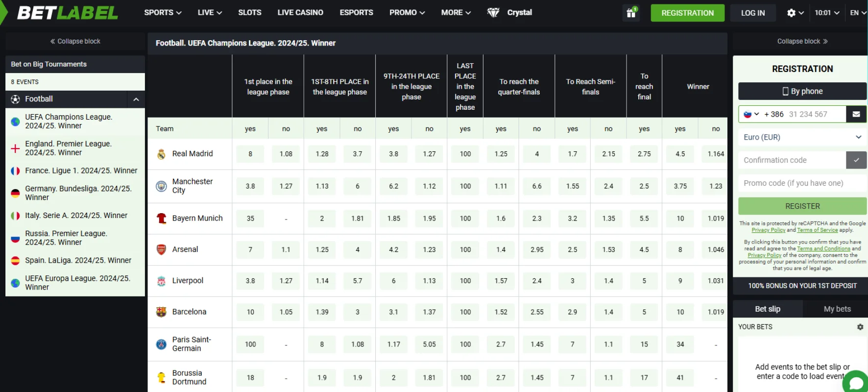
Task: Expand the PROMO dropdown menu
Action: tap(407, 13)
